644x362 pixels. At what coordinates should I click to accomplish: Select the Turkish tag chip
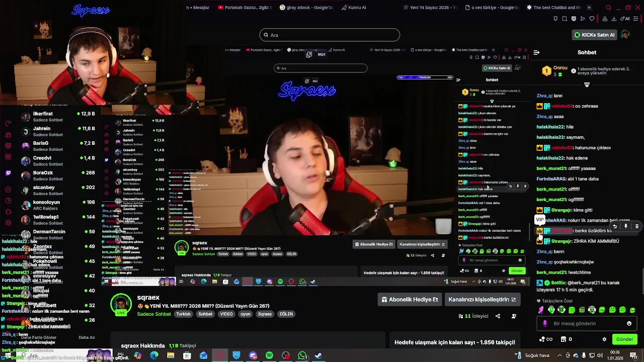click(x=183, y=314)
